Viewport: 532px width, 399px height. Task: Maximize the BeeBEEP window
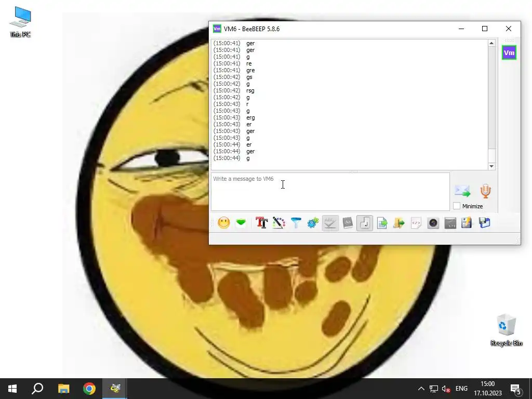485,29
